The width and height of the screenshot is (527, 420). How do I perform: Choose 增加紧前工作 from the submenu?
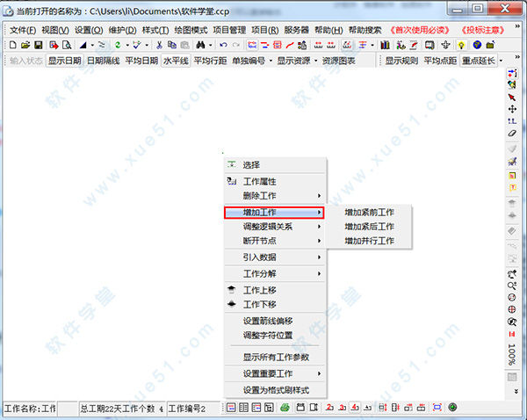[369, 212]
